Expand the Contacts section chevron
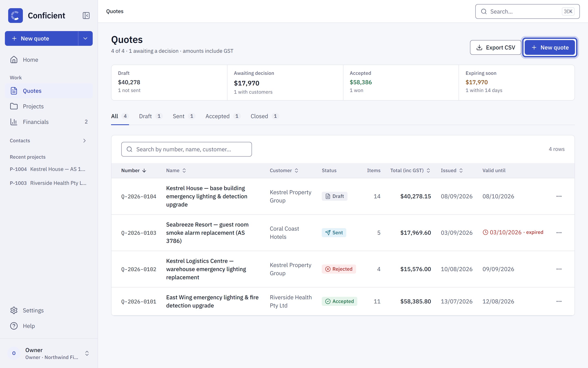588x368 pixels. (84, 141)
